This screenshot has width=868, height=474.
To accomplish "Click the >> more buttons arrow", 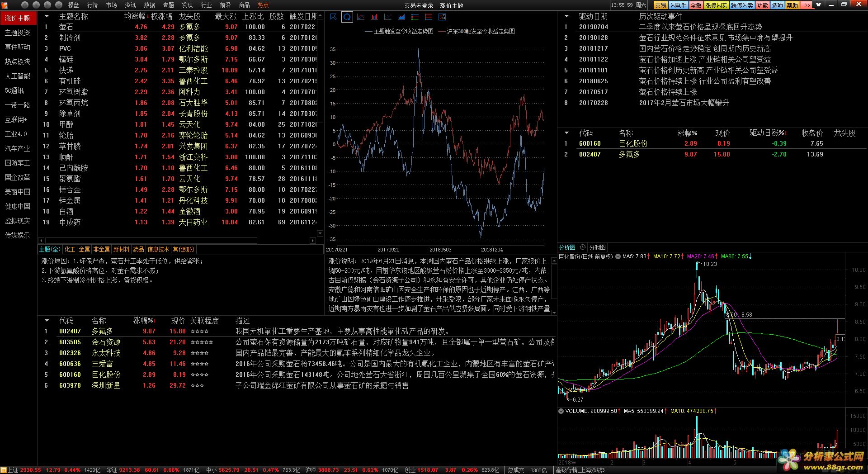I will (807, 5).
